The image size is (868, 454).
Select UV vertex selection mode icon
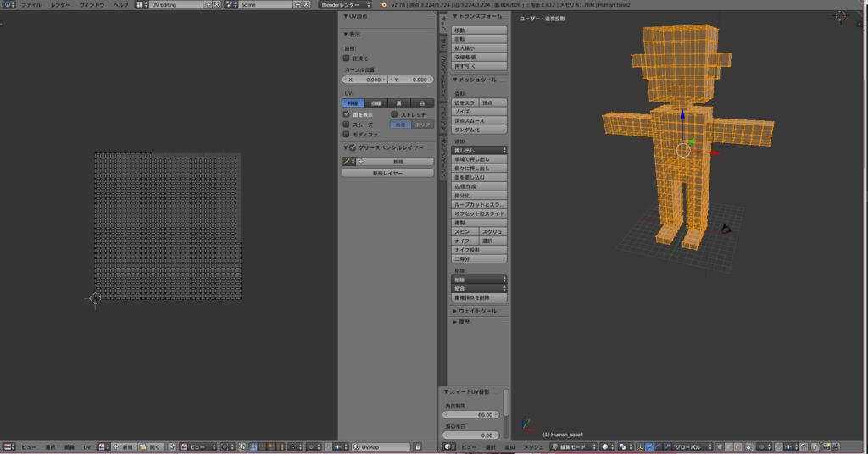click(x=253, y=447)
